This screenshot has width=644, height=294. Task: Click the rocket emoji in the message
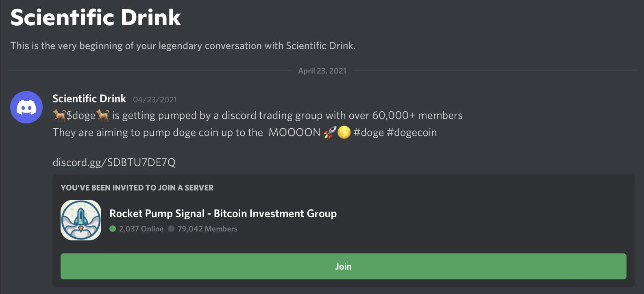[330, 132]
